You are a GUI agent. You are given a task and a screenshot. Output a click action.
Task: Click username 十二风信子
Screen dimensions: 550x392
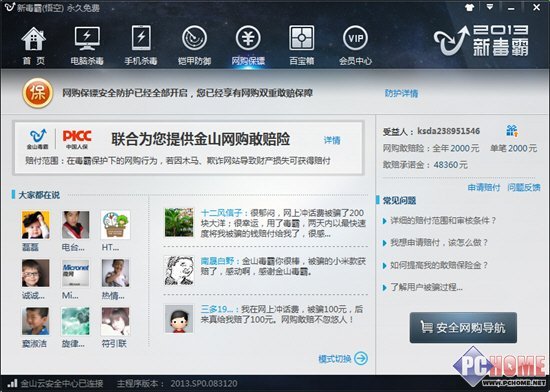coord(221,213)
